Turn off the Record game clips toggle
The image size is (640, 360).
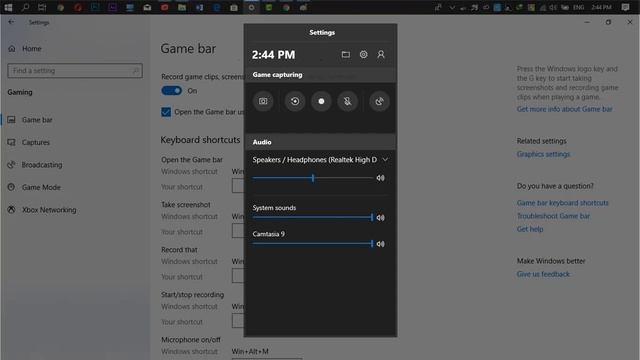point(171,91)
